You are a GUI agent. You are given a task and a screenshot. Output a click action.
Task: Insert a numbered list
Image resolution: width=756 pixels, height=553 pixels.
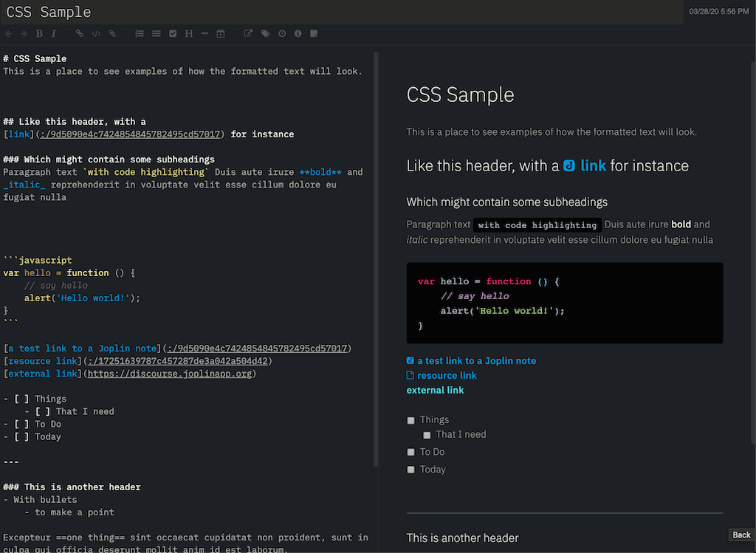pos(140,34)
